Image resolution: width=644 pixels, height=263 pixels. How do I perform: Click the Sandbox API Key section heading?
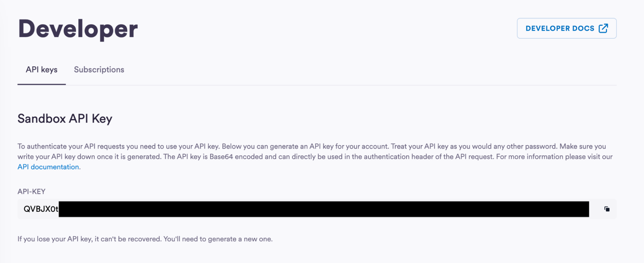click(x=65, y=119)
